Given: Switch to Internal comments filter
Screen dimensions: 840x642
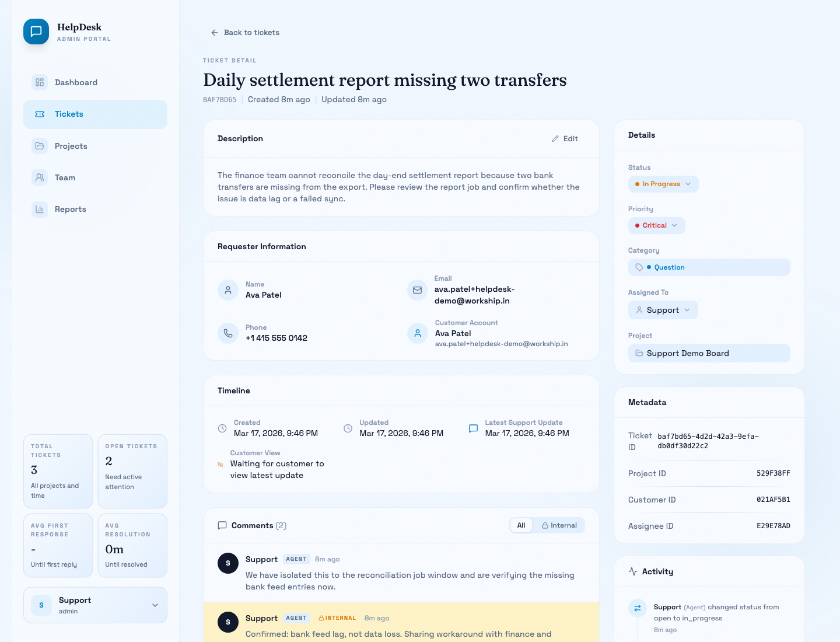Looking at the screenshot, I should click(559, 525).
